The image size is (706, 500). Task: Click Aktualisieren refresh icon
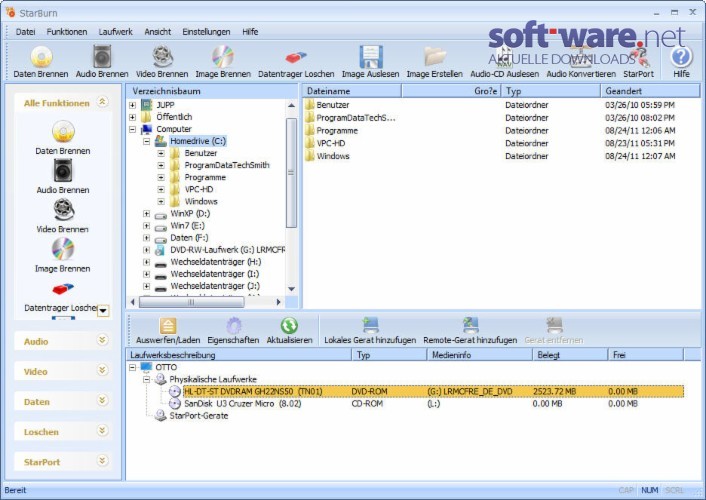click(289, 325)
